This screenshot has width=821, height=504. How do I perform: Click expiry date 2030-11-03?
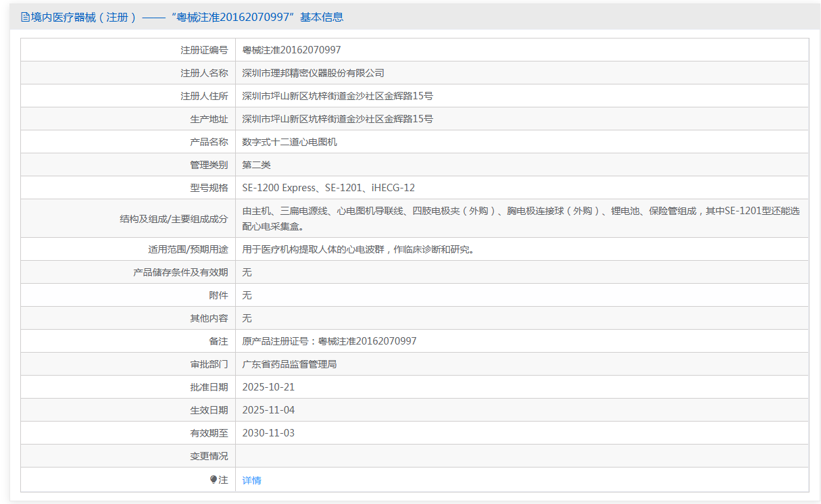(268, 433)
